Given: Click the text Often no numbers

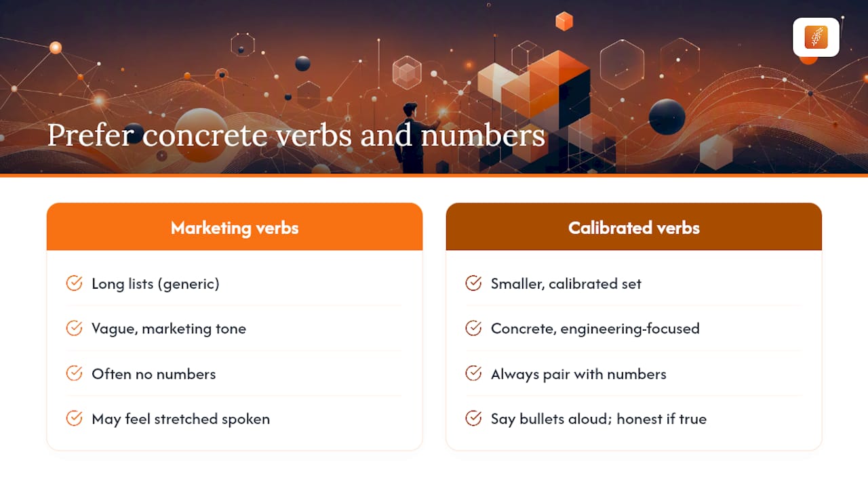Looking at the screenshot, I should 154,373.
